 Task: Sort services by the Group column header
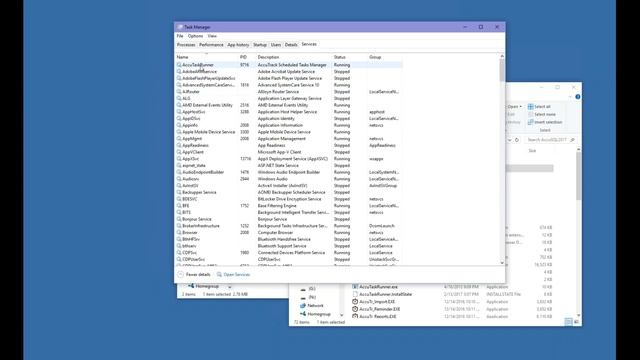tap(375, 57)
